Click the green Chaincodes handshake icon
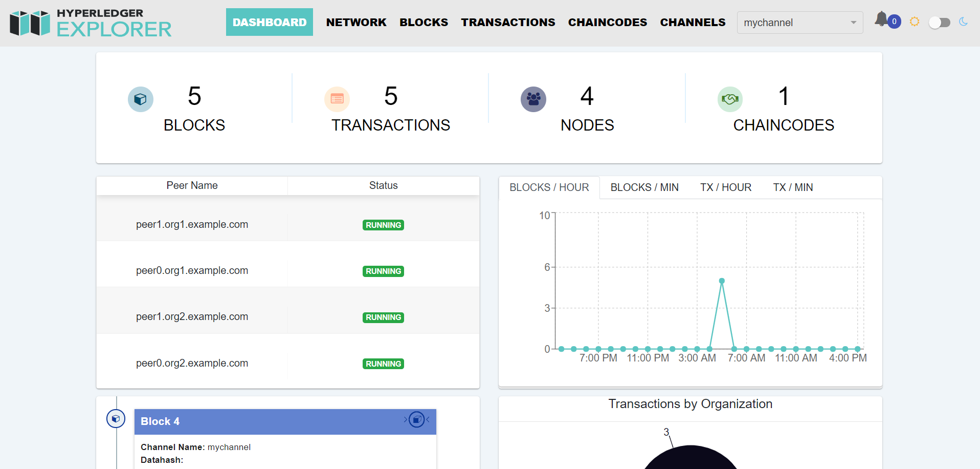 coord(730,99)
